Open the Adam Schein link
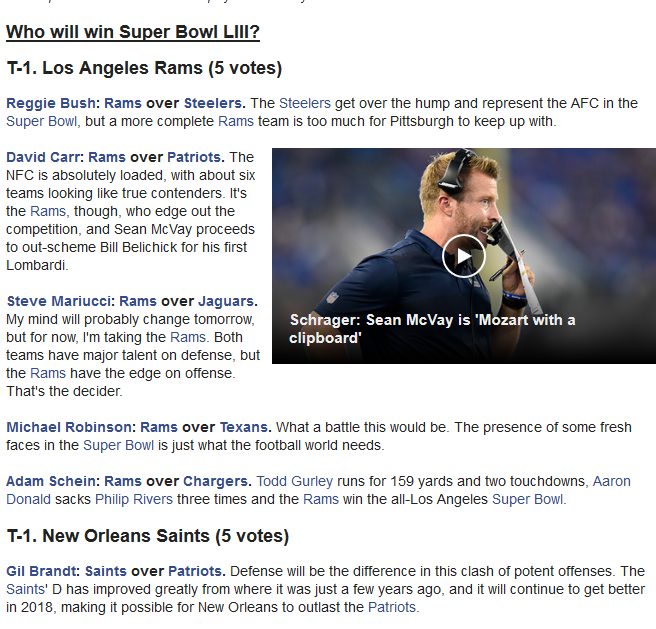The image size is (656, 629). click(51, 481)
